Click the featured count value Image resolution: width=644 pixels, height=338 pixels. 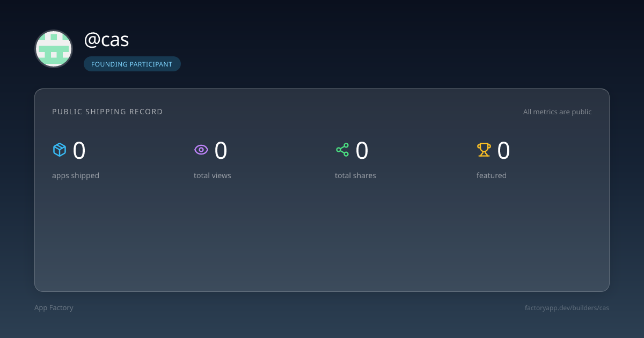[x=503, y=150]
